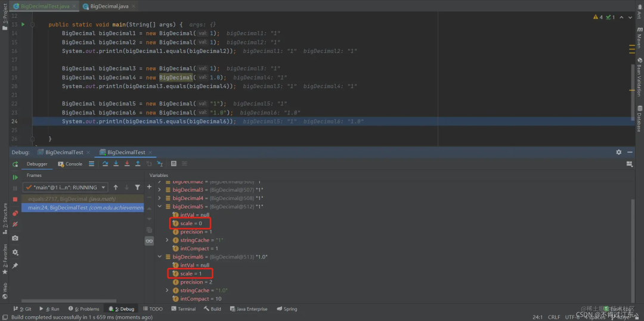
Task: Open BigDecimal.java editor tab
Action: coord(109,7)
